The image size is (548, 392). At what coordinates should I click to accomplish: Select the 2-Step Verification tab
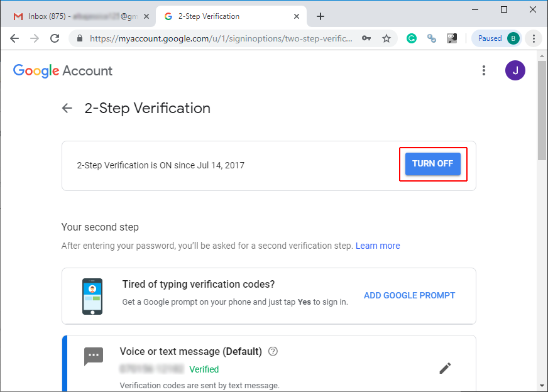click(x=231, y=16)
